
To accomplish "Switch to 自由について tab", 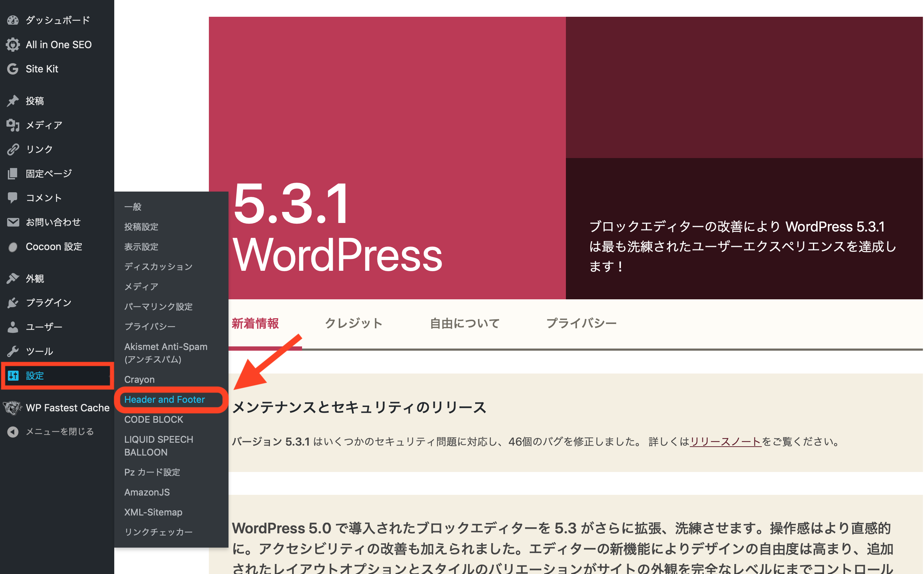I will [464, 324].
